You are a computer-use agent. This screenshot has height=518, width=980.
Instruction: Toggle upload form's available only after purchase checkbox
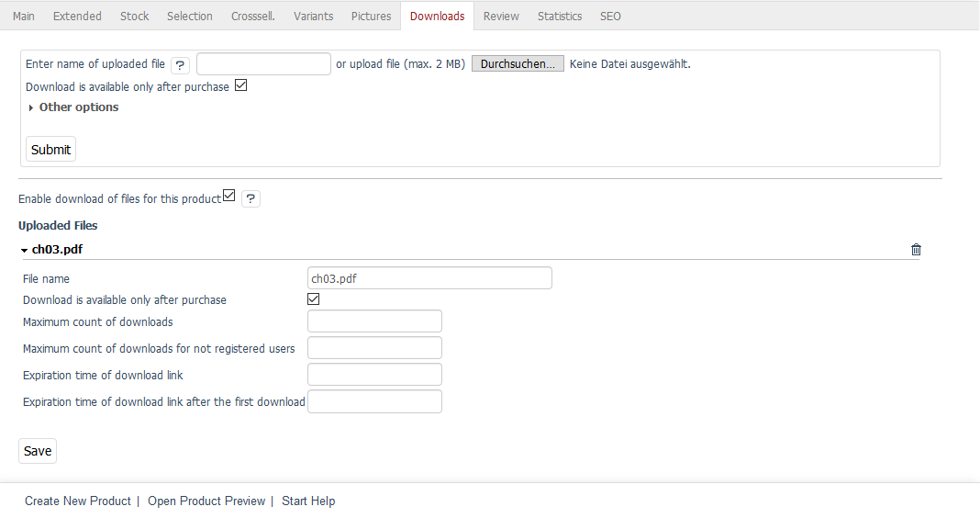(240, 85)
